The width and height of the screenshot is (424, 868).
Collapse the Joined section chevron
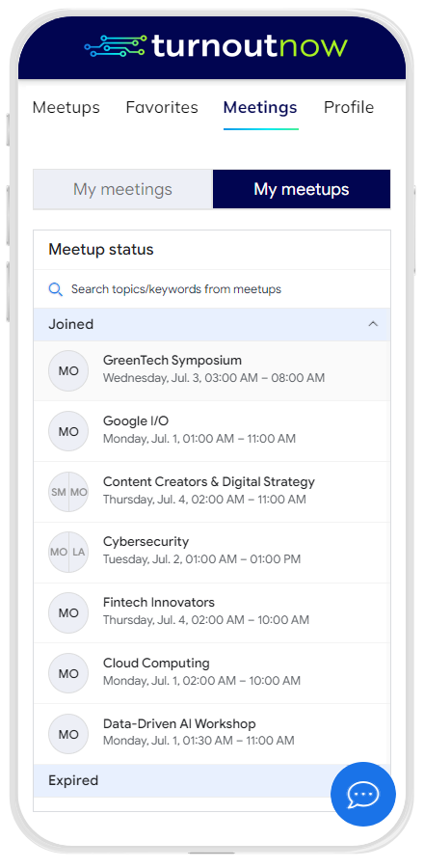(x=373, y=324)
